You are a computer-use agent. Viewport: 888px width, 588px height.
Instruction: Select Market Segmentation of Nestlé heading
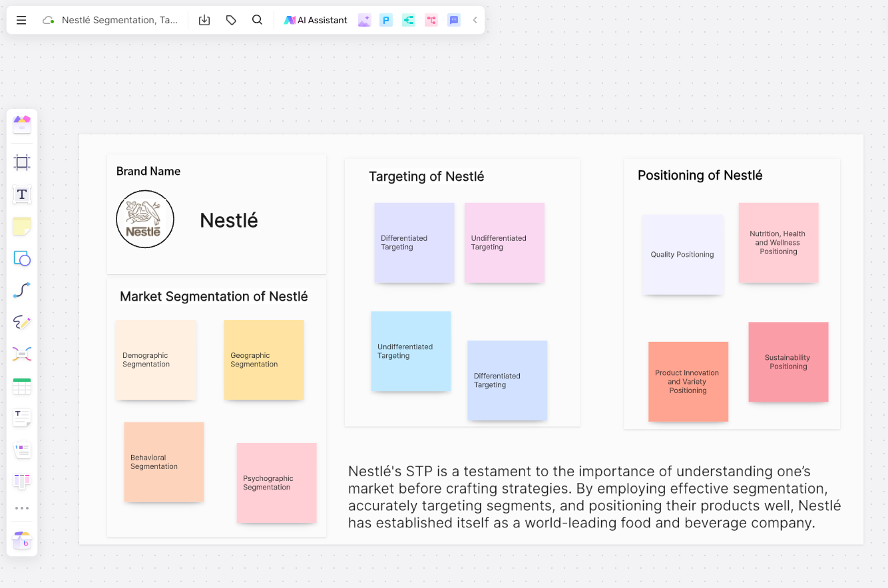point(214,297)
